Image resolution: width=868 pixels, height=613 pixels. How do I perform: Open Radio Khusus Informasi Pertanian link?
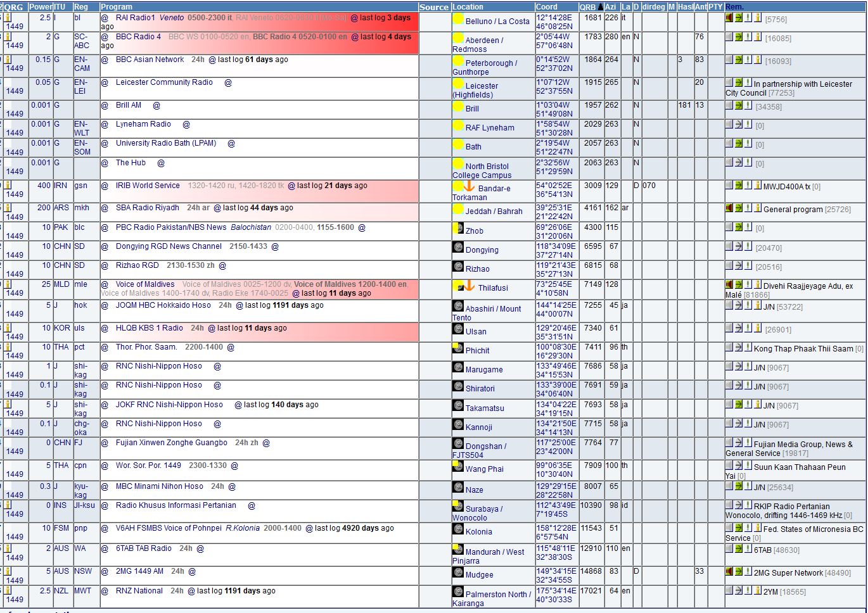176,505
